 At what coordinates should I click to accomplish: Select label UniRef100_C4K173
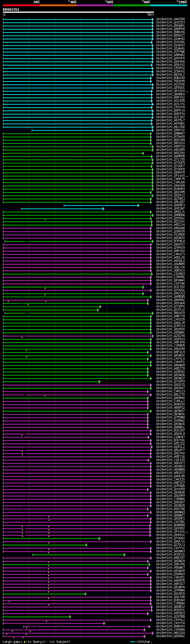[170, 254]
